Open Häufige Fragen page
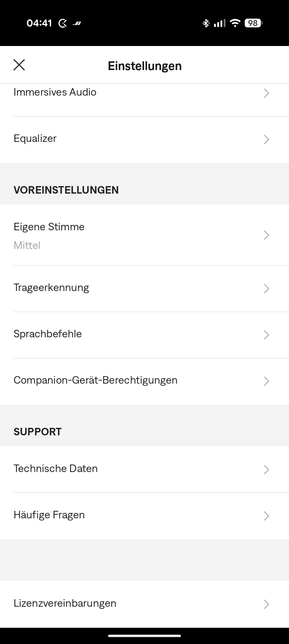This screenshot has height=644, width=289. (x=49, y=515)
